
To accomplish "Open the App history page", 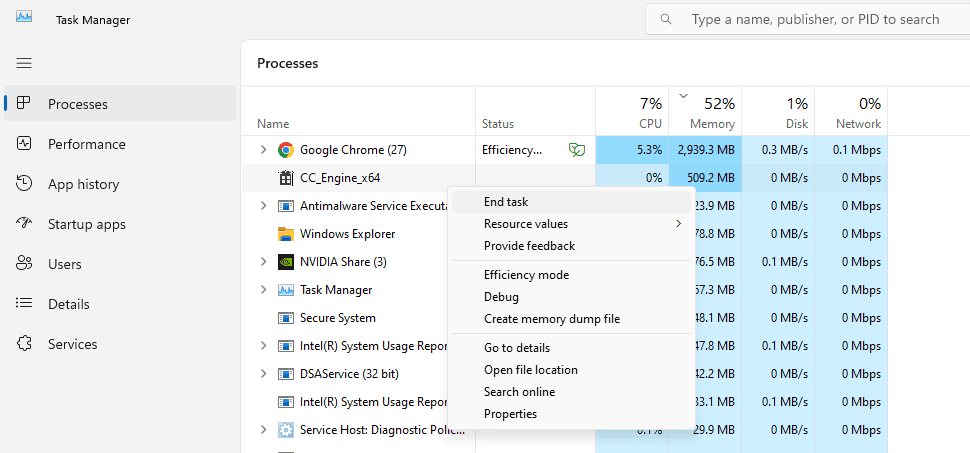I will coord(120,184).
